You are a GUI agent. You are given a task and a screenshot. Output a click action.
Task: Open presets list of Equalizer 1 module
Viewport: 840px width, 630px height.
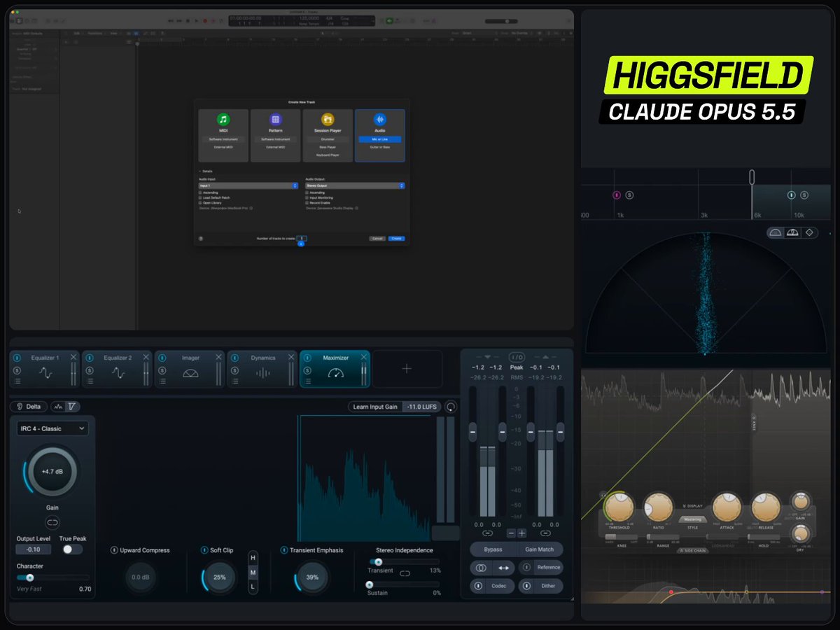(x=17, y=381)
